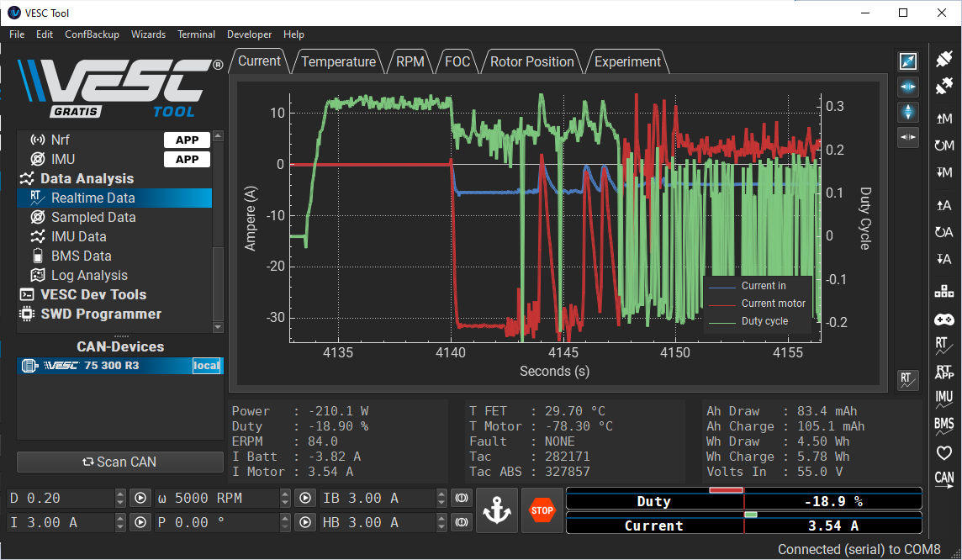This screenshot has height=560, width=962.
Task: Decrease P position value with down arrow
Action: tap(285, 527)
